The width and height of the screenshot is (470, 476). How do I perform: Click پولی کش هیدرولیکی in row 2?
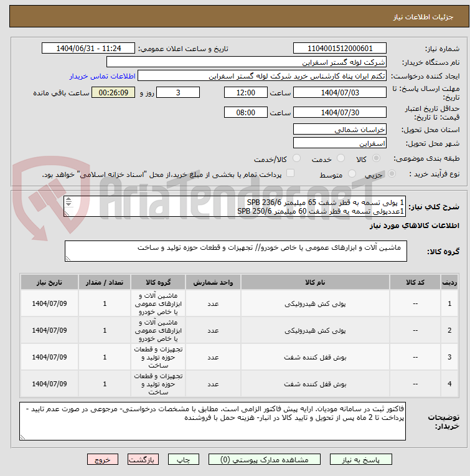[315, 330]
